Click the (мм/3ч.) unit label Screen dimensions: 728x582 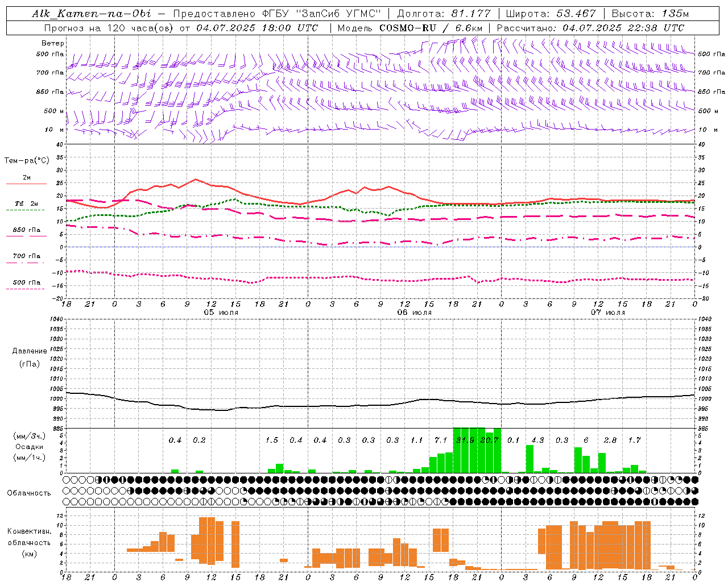tap(29, 436)
